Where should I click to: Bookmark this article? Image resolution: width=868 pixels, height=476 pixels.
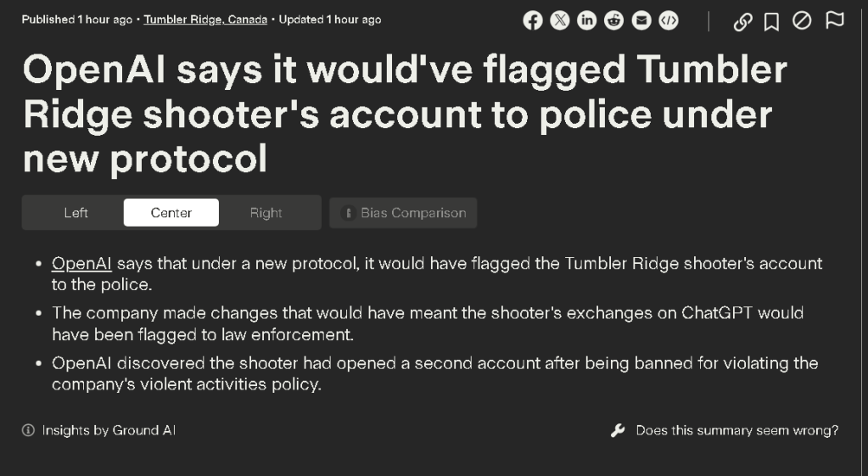click(x=771, y=22)
